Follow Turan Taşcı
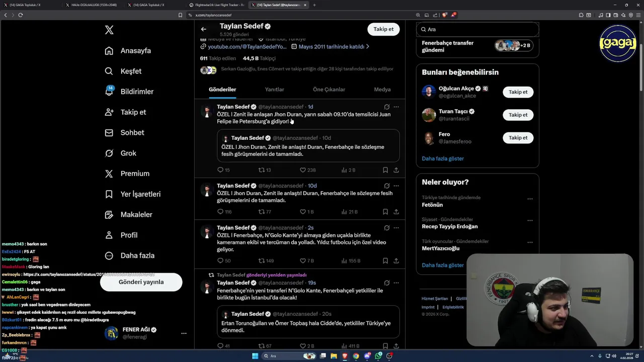This screenshot has width=644, height=362. pyautogui.click(x=518, y=115)
